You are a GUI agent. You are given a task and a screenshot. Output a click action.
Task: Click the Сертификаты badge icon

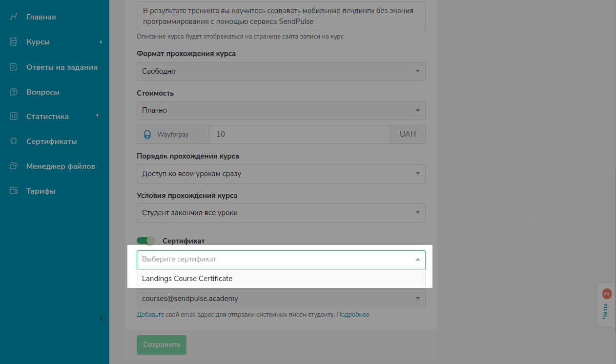(x=14, y=142)
